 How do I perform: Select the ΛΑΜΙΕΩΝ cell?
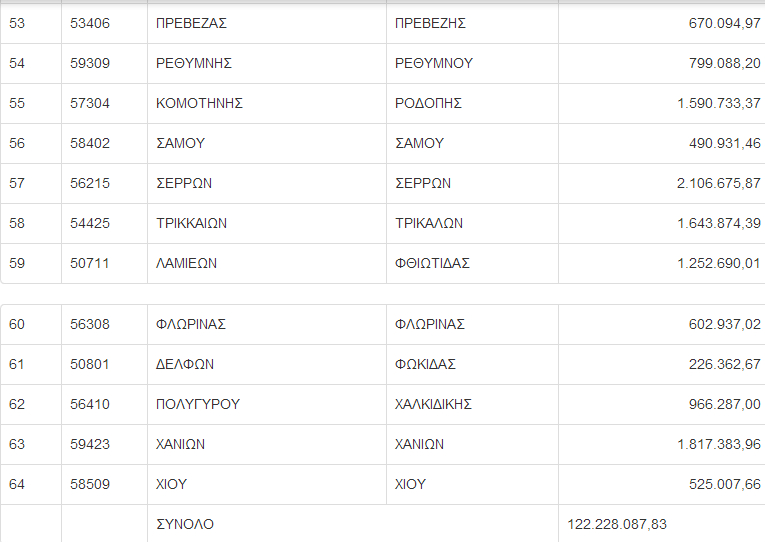point(187,263)
